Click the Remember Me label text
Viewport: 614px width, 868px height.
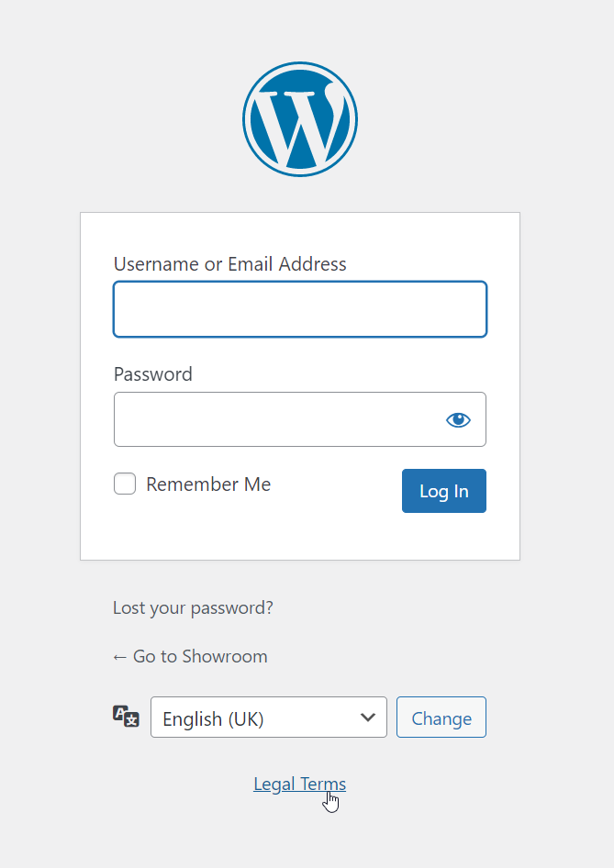[208, 484]
